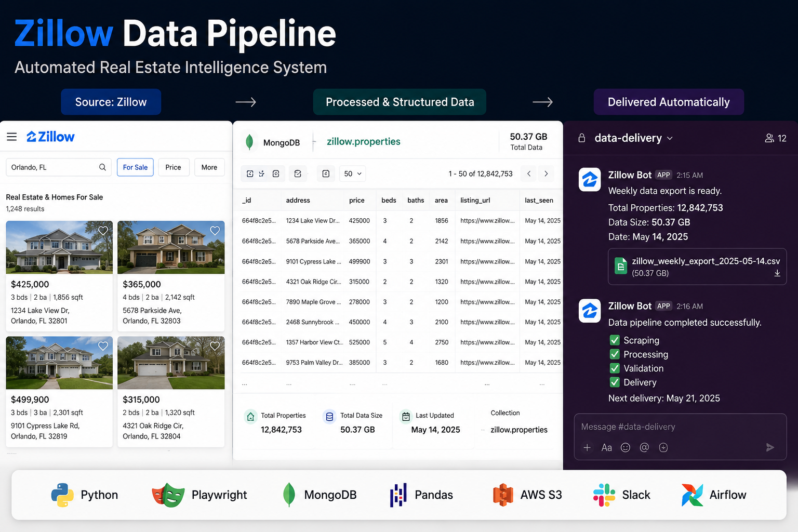The height and width of the screenshot is (532, 798).
Task: Click the Validation checkmark
Action: (x=615, y=368)
